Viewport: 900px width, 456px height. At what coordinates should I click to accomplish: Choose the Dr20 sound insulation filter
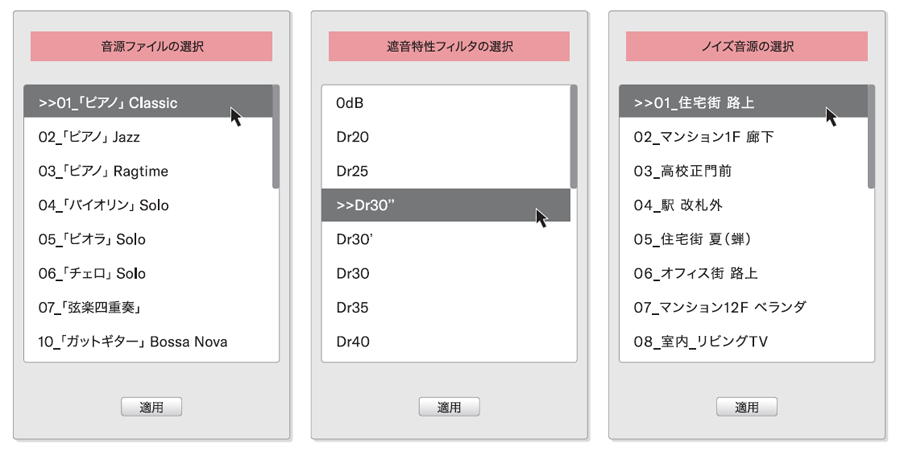pos(352,137)
